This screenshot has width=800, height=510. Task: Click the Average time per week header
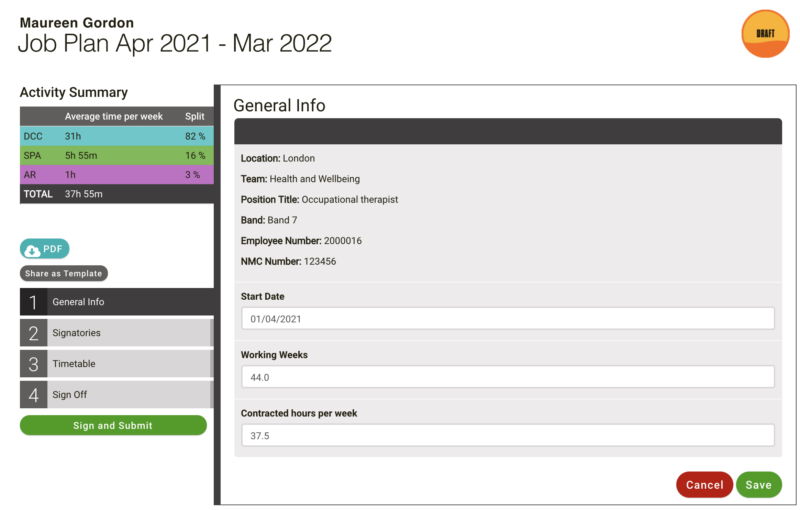point(114,116)
